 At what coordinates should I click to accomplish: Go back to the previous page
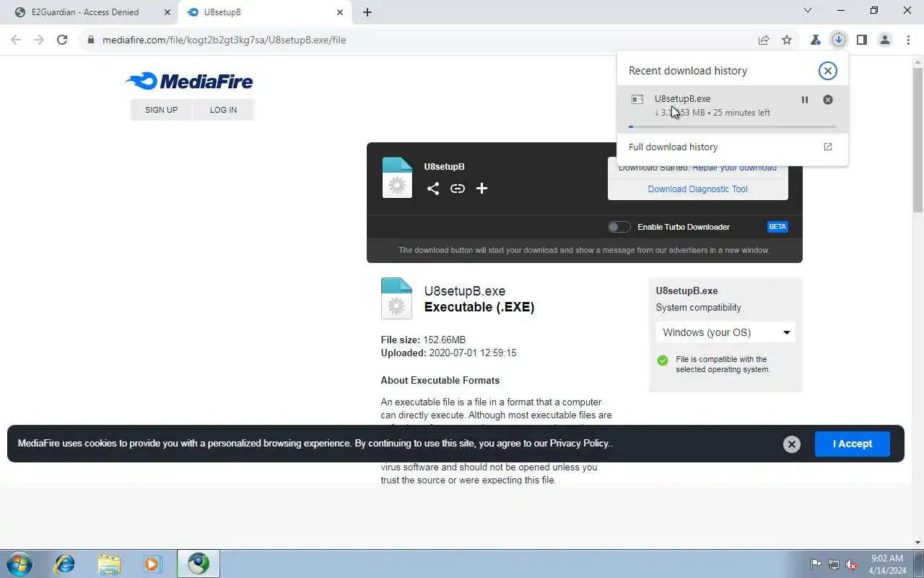coord(16,40)
